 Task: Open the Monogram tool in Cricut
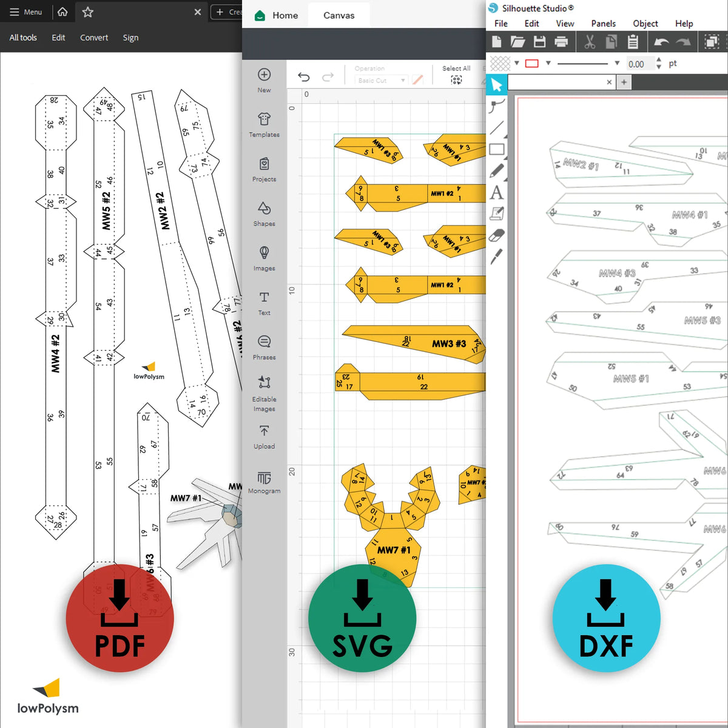click(x=264, y=482)
